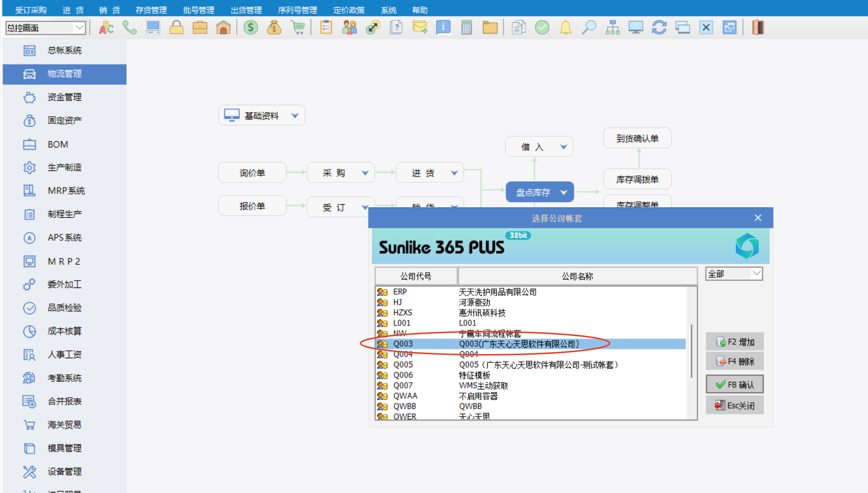Select MRP系统 in the sidebar
Screen dimensions: 868x493
click(64, 191)
